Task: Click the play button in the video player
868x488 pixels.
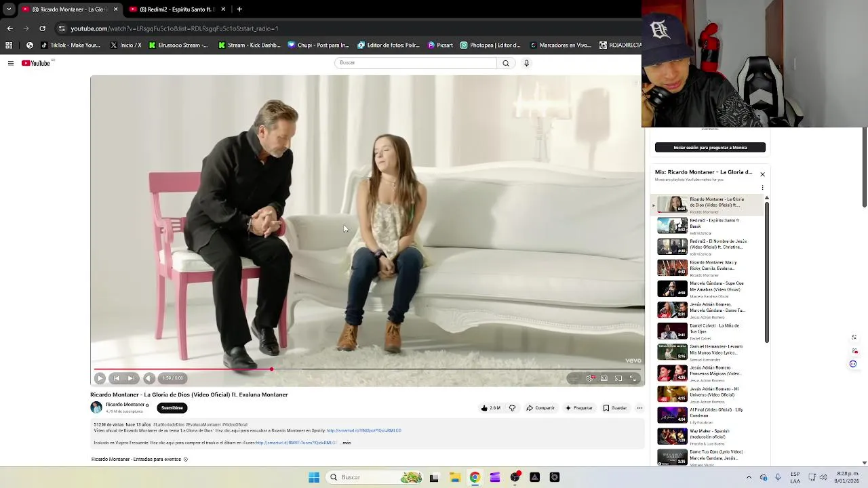Action: [x=100, y=378]
